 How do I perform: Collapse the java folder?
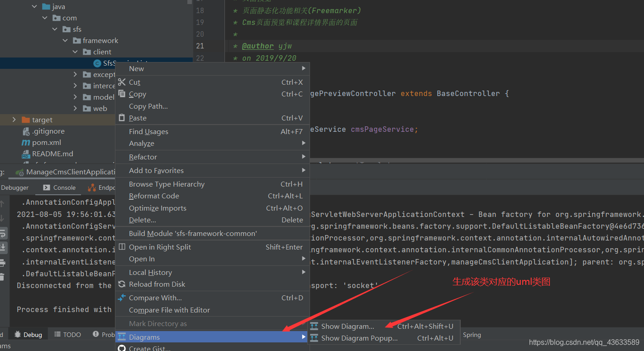35,7
